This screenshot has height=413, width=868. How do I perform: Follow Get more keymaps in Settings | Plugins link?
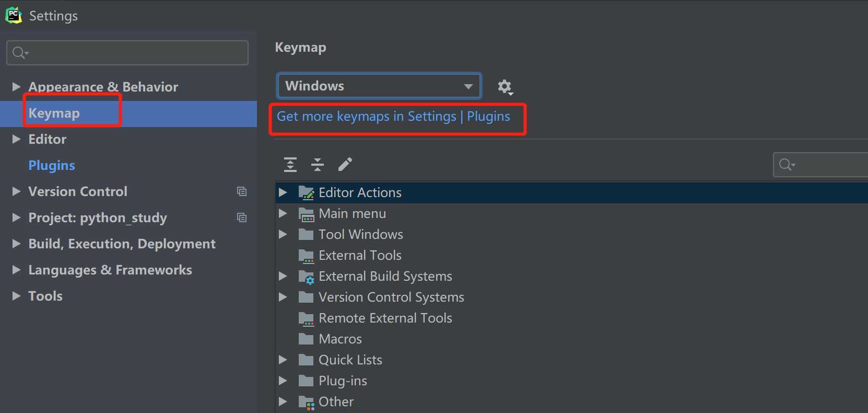393,117
